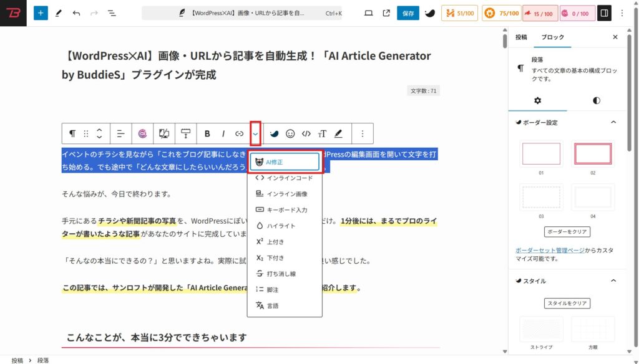Choose 下付き subscript menu item
Image resolution: width=639 pixels, height=364 pixels.
click(x=285, y=258)
